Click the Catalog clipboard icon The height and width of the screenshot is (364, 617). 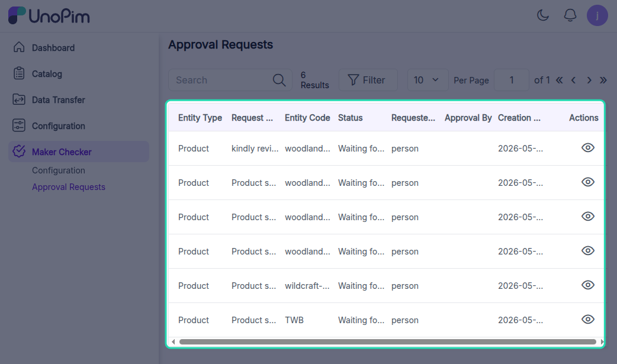point(19,73)
